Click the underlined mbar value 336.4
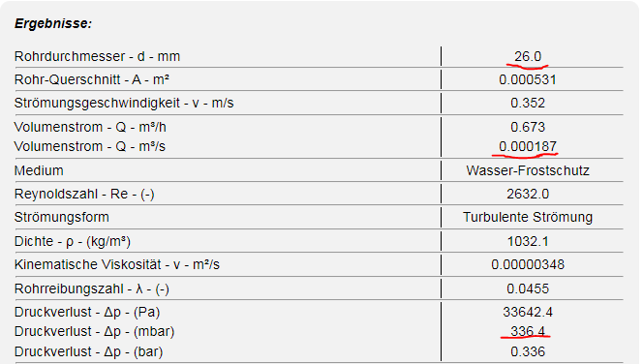Viewport: 643px width, 364px height. click(528, 331)
